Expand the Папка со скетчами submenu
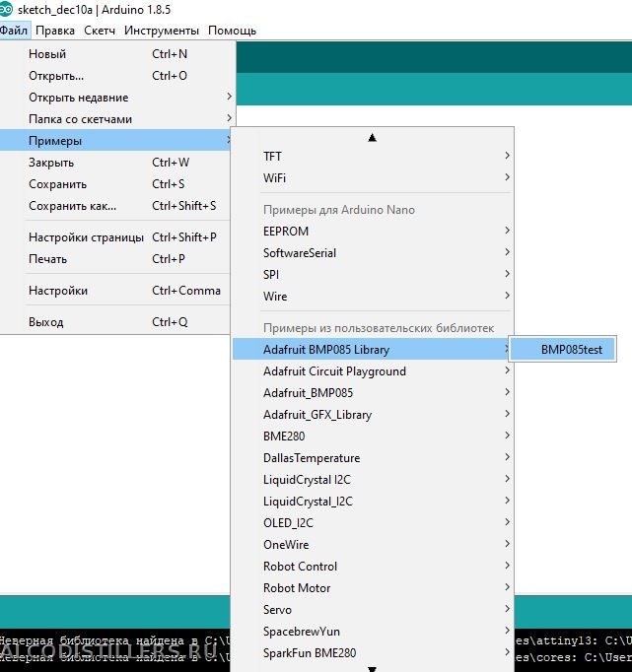The image size is (632, 672). [80, 119]
